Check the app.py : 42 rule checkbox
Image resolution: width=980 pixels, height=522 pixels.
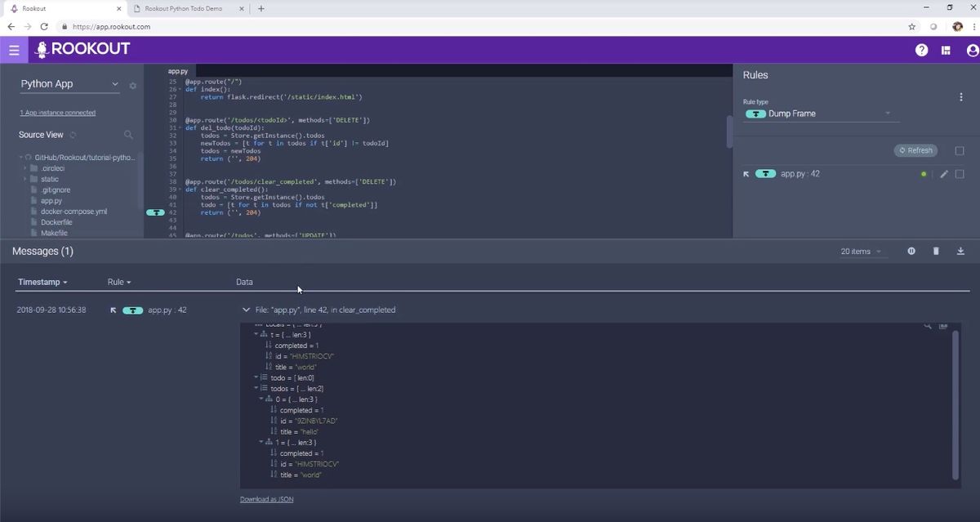pyautogui.click(x=960, y=174)
